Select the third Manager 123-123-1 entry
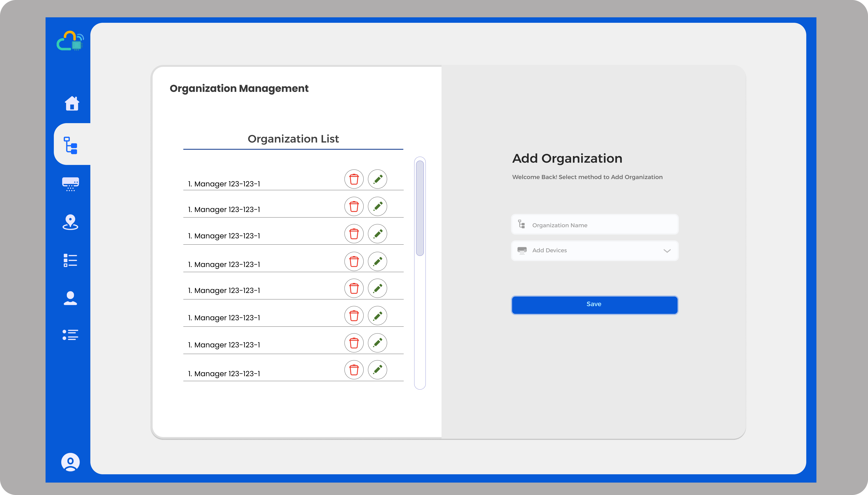 pyautogui.click(x=224, y=236)
